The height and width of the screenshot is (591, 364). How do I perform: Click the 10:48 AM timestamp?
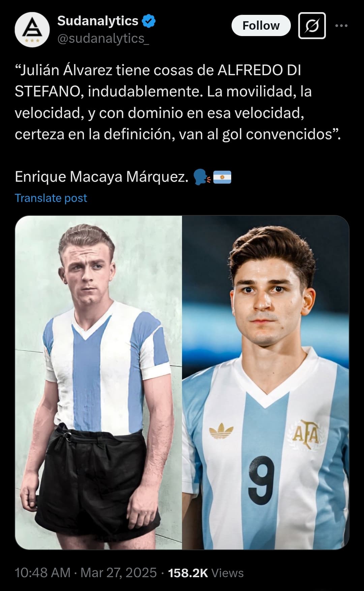pos(42,573)
